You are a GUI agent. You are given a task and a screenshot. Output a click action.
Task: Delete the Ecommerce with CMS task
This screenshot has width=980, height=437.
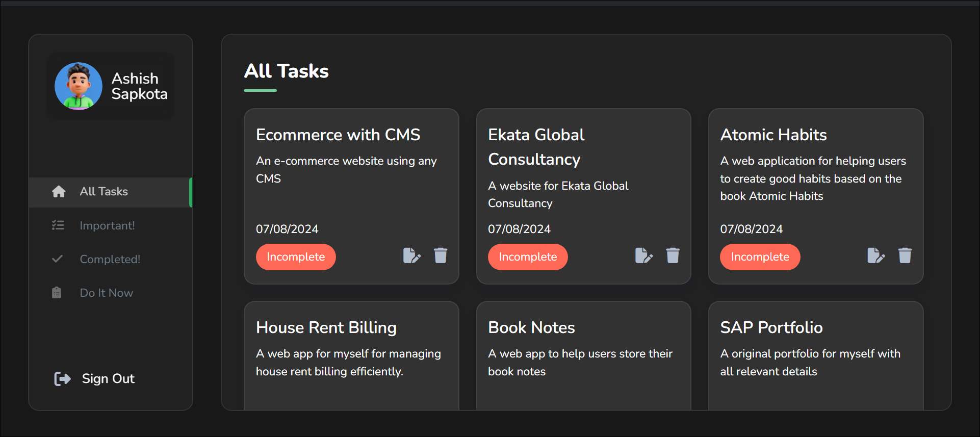click(441, 255)
